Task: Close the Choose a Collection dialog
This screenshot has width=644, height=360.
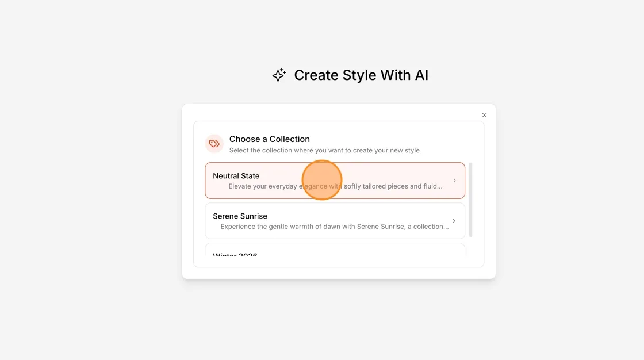Action: coord(484,115)
